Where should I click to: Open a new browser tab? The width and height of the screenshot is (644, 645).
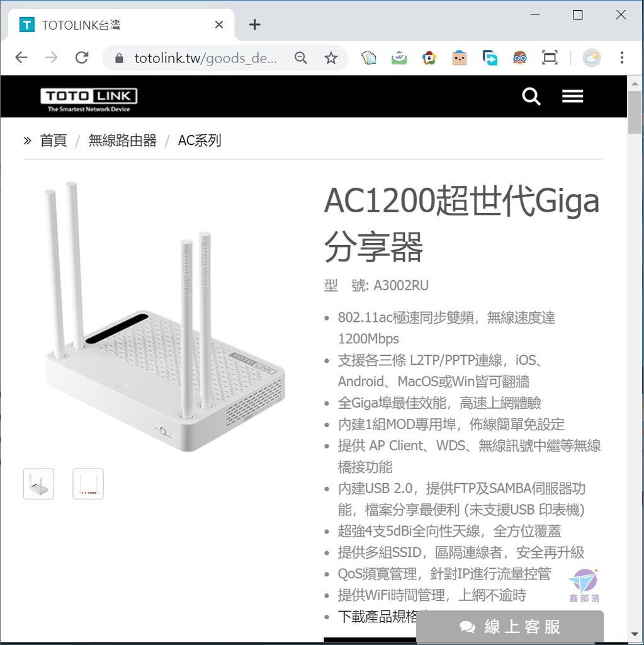[254, 25]
